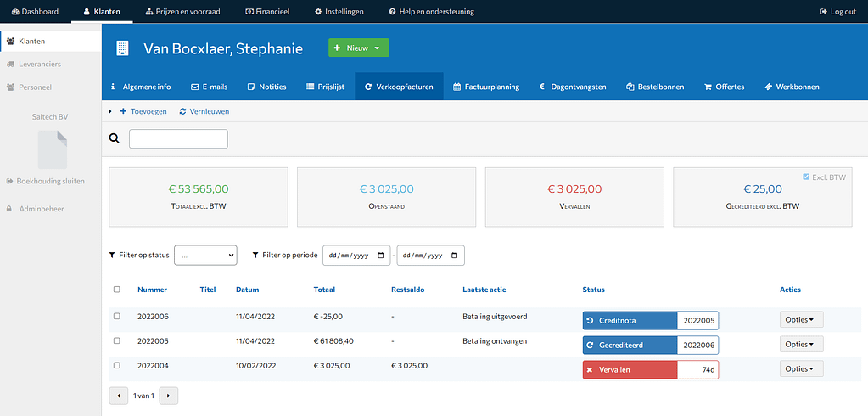The image size is (868, 416).
Task: Click the 74d overdue indicator
Action: coord(698,369)
